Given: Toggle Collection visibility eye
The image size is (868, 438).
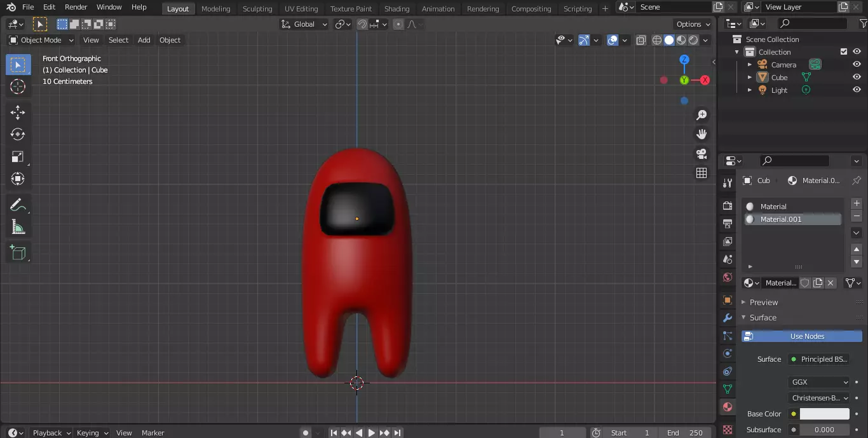Looking at the screenshot, I should [x=857, y=51].
